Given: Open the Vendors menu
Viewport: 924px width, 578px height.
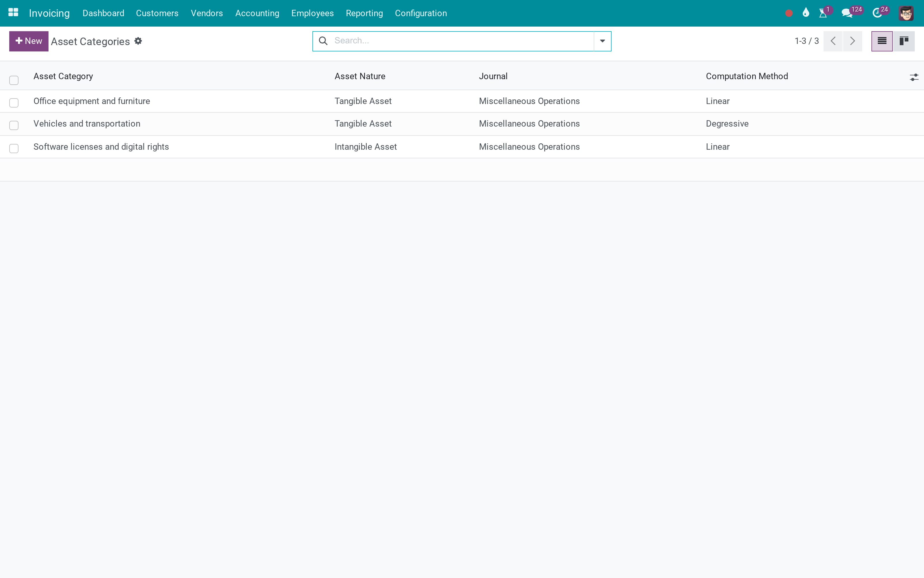Looking at the screenshot, I should 206,13.
